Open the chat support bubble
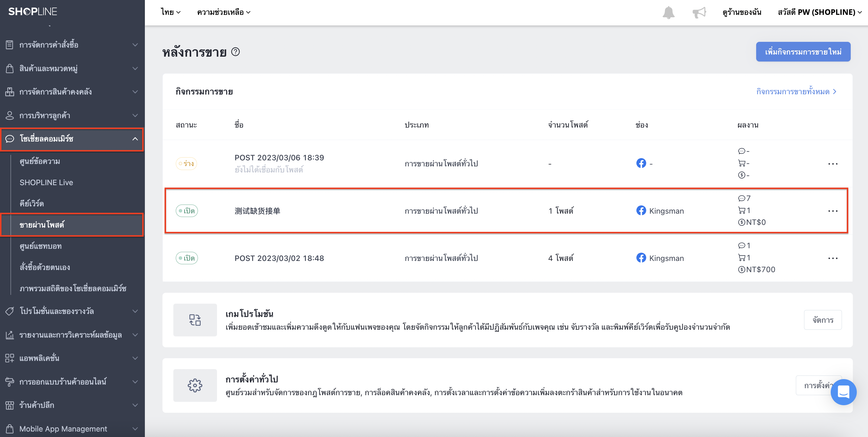Image resolution: width=868 pixels, height=437 pixels. pyautogui.click(x=843, y=392)
